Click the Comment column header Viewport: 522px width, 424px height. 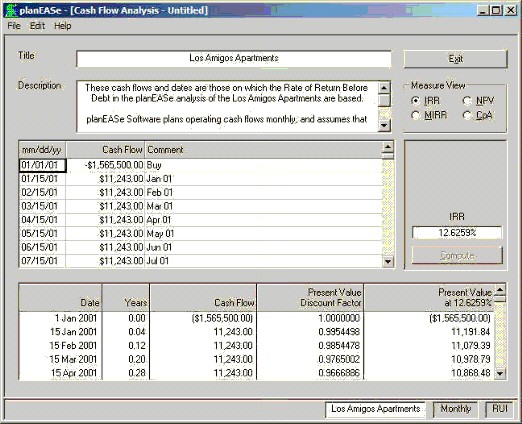coord(263,150)
